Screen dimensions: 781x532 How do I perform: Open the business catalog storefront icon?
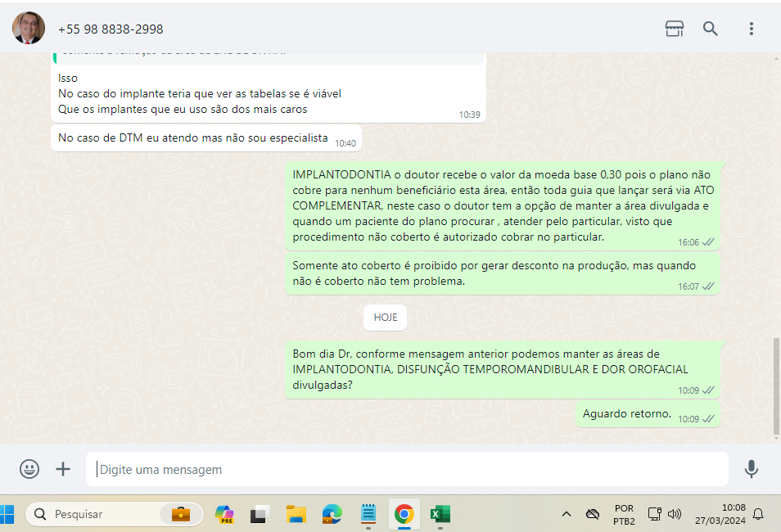(x=675, y=29)
